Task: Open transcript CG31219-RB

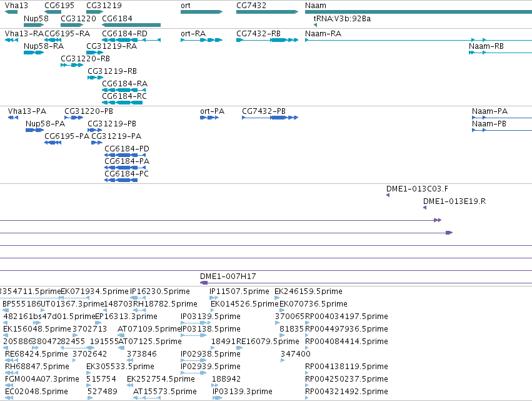Action: click(x=113, y=71)
